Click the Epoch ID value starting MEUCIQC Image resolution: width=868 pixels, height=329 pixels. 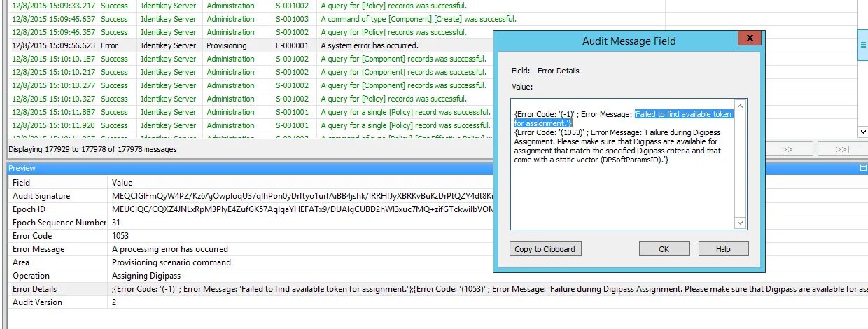coord(302,209)
